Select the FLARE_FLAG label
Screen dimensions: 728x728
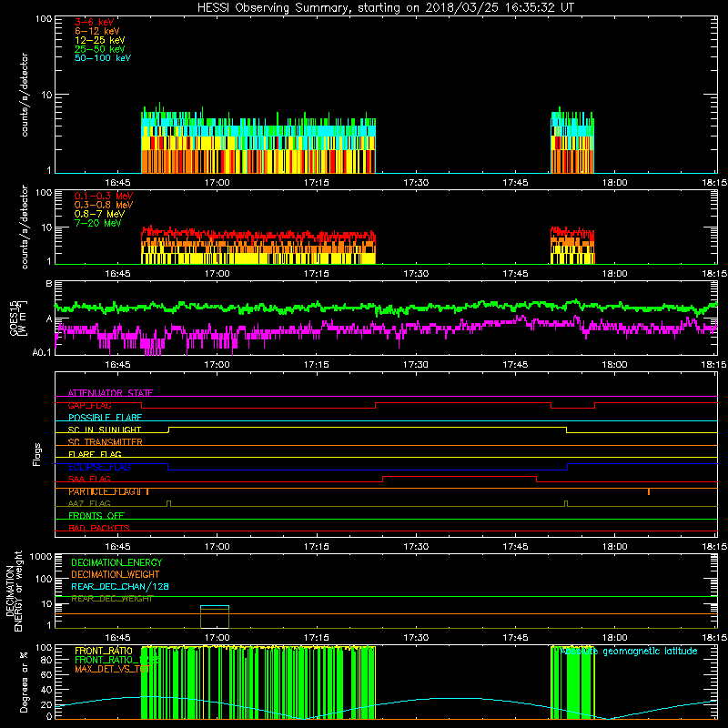[95, 454]
